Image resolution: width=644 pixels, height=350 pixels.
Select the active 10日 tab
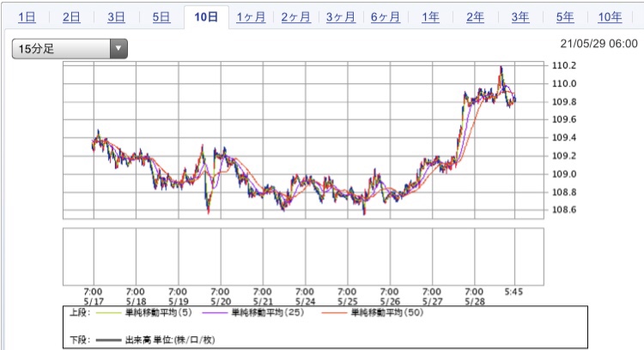[206, 17]
